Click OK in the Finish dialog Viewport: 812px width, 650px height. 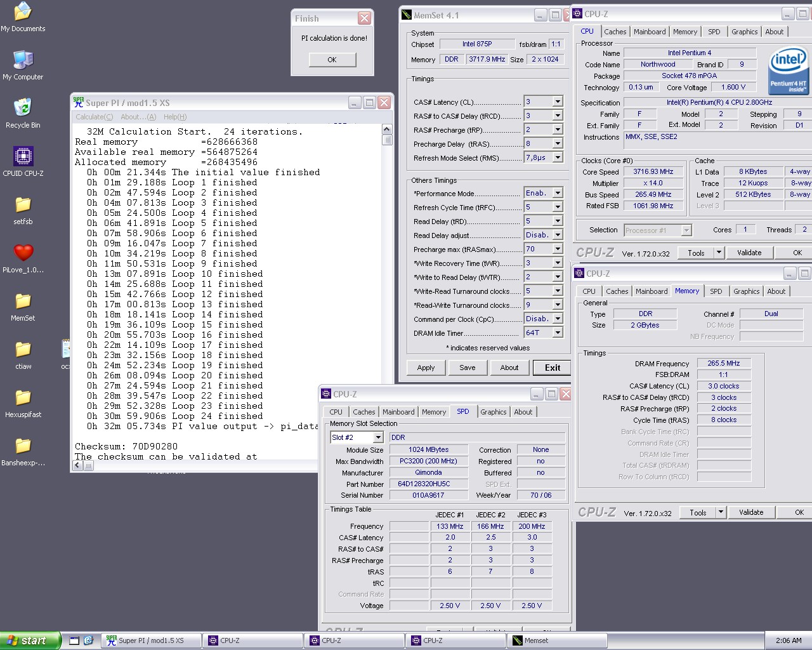click(x=332, y=60)
